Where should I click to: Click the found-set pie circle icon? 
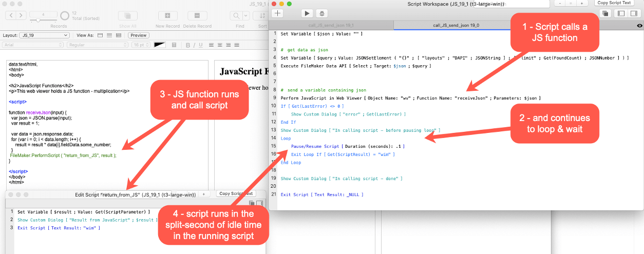pyautogui.click(x=65, y=15)
